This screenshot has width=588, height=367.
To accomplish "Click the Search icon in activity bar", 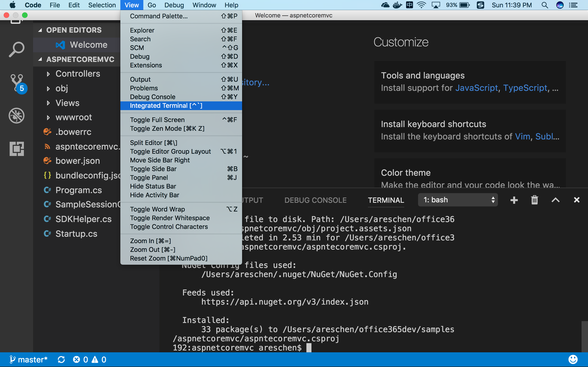I will click(x=17, y=49).
